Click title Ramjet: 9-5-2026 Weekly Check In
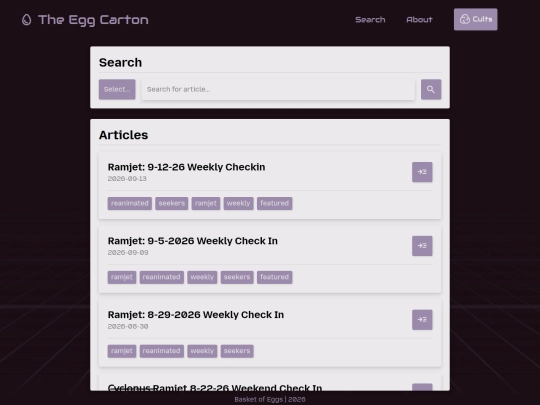540x405 pixels. pos(193,241)
